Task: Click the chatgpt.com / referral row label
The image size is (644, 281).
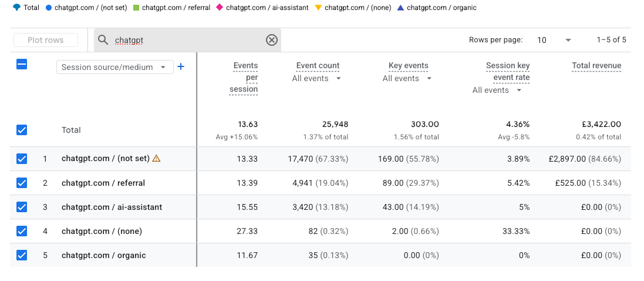Action: coord(103,183)
